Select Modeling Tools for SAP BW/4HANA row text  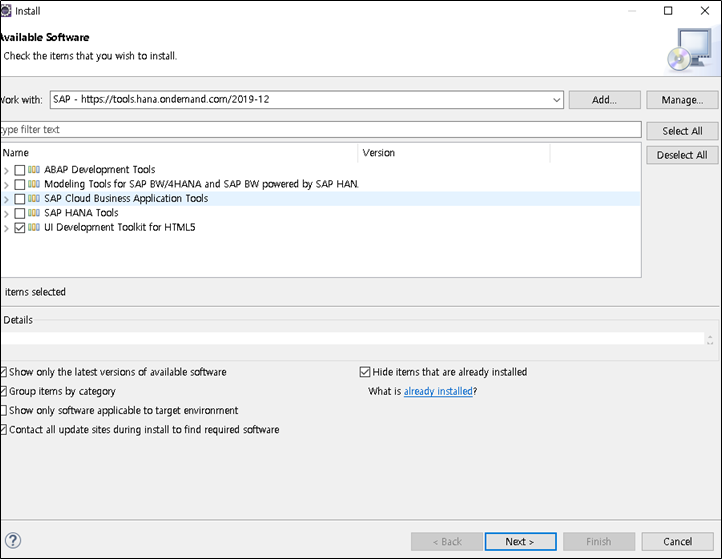pos(201,184)
